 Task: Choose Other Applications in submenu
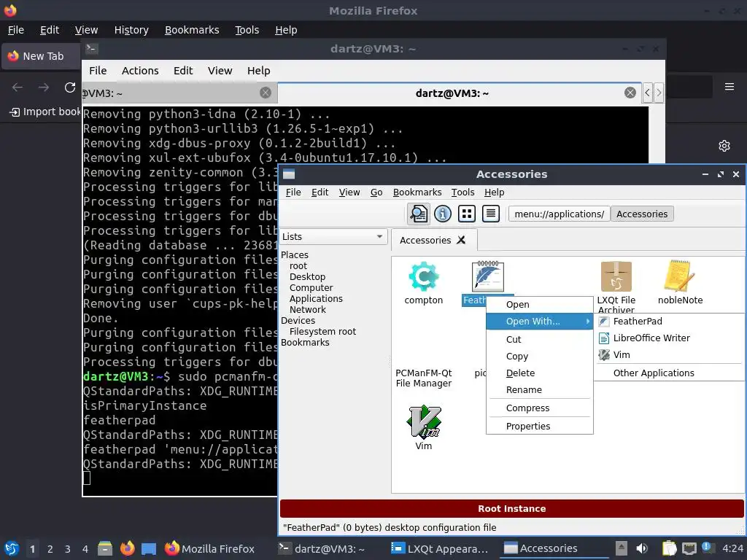[x=670, y=373]
